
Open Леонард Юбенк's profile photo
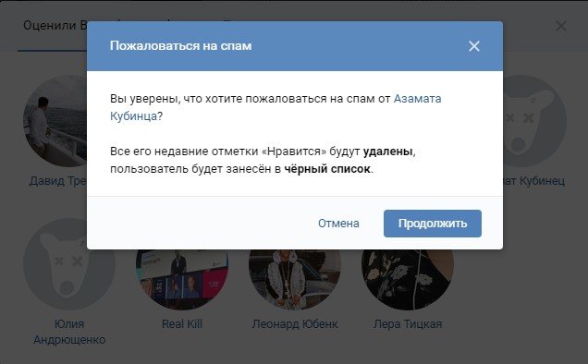(295, 280)
